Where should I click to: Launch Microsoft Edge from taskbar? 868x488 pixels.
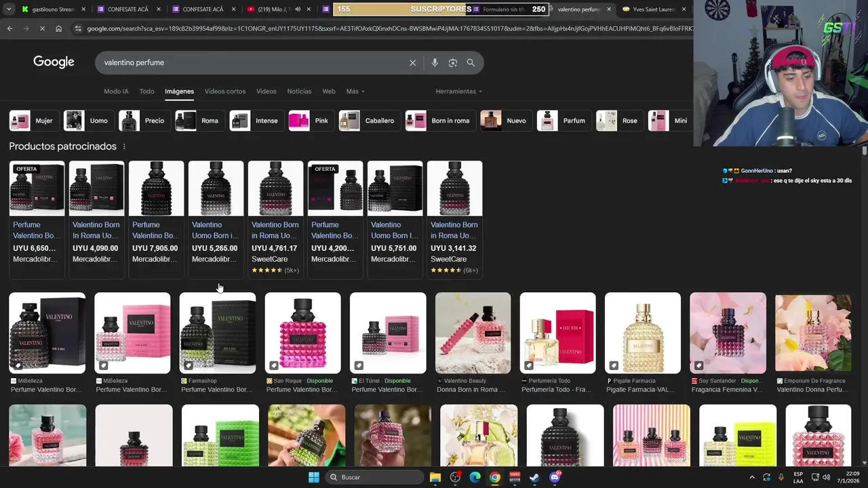coord(475,477)
